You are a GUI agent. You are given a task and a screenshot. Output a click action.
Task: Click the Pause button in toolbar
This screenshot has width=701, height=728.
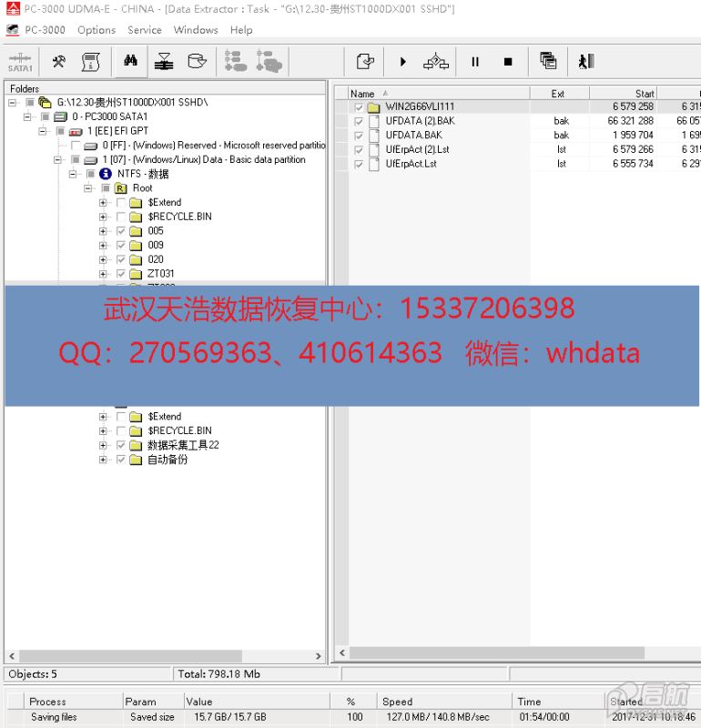(x=474, y=62)
